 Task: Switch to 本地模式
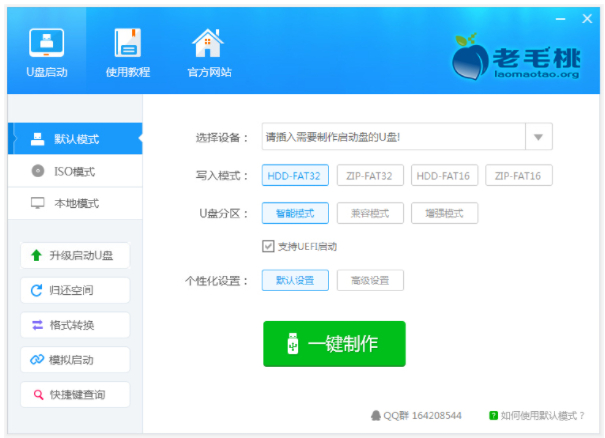(75, 203)
